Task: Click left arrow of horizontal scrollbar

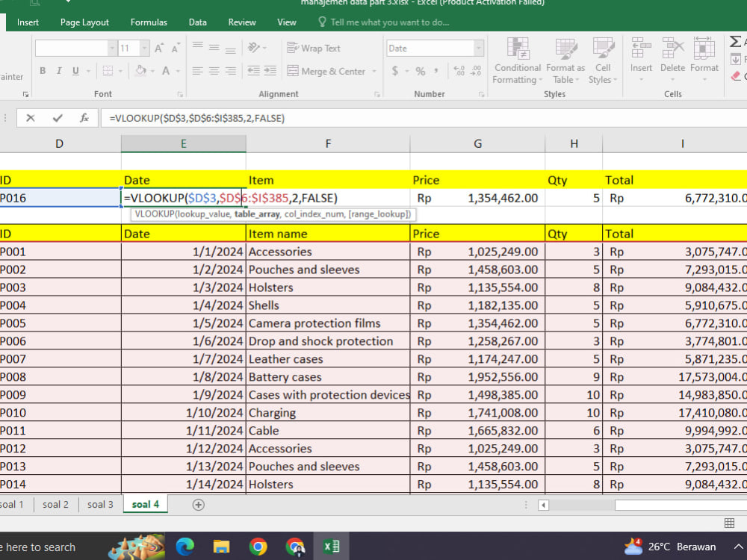Action: coord(543,505)
